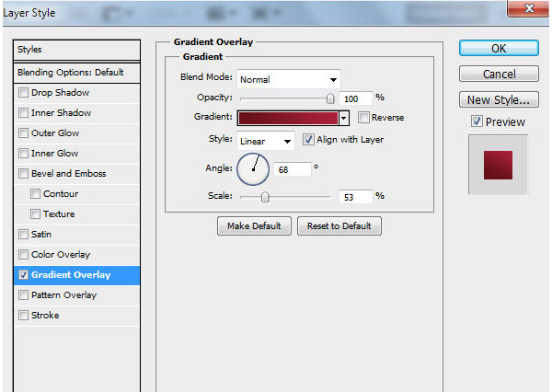The width and height of the screenshot is (552, 392).
Task: Click the Scale percentage input field
Action: coord(353,196)
